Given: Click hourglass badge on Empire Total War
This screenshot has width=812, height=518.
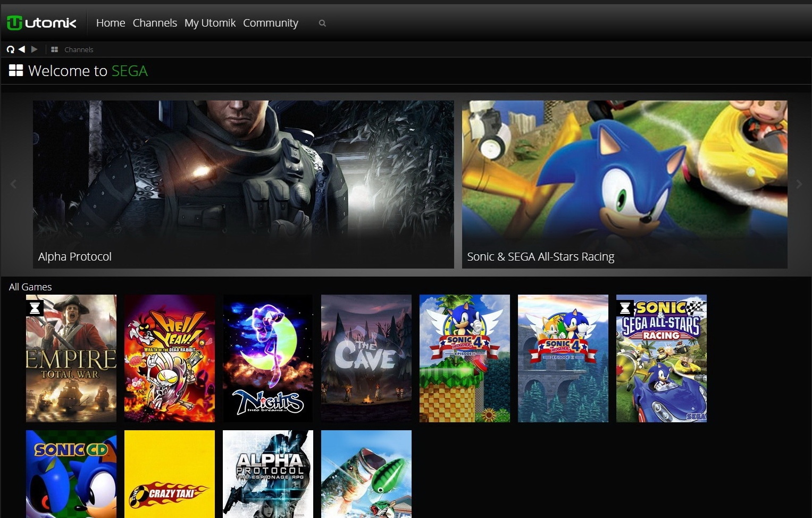Looking at the screenshot, I should click(35, 308).
